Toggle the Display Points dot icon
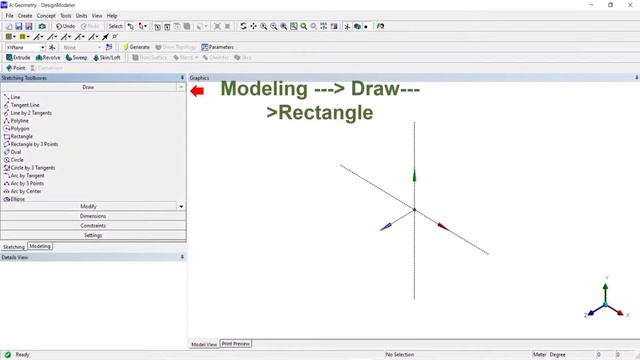Screen dimensions: 640x360 tap(366, 27)
